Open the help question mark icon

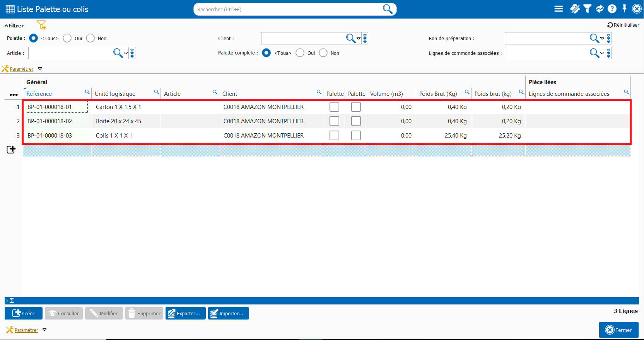(x=612, y=9)
